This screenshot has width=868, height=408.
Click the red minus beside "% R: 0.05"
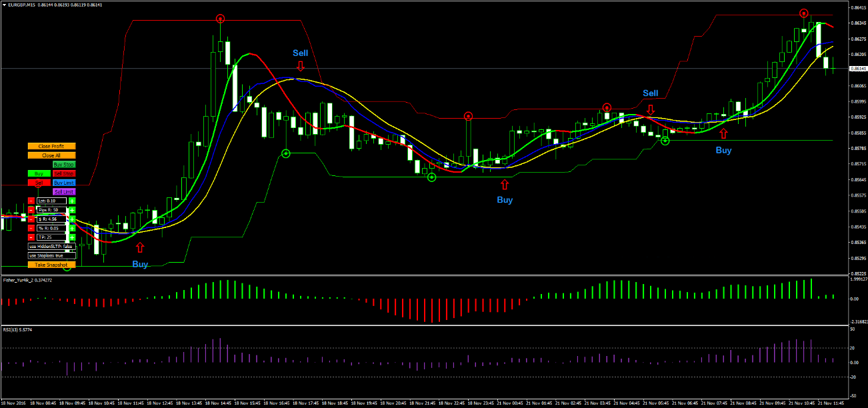click(31, 227)
